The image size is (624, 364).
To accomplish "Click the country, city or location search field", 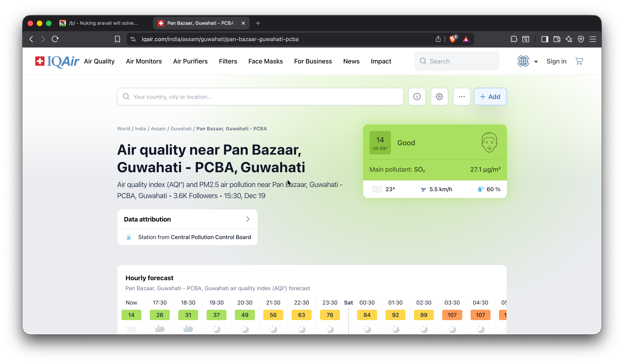I will pos(260,97).
